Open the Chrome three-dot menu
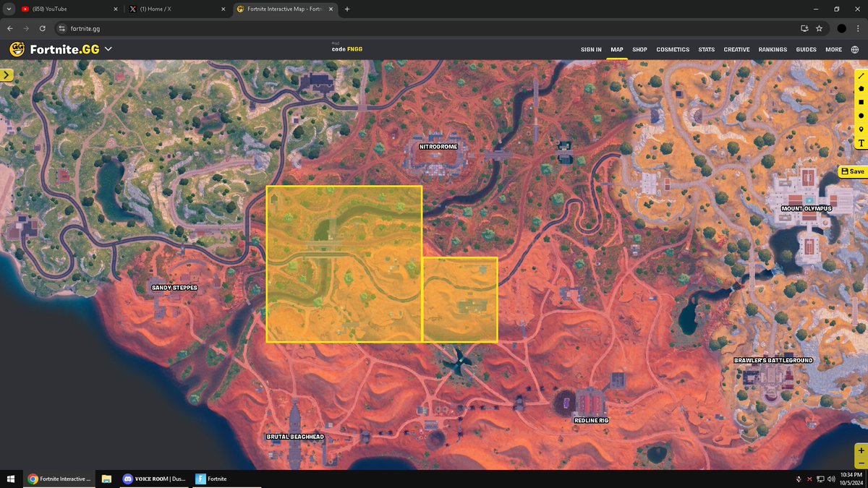Viewport: 868px width, 488px height. click(858, 28)
